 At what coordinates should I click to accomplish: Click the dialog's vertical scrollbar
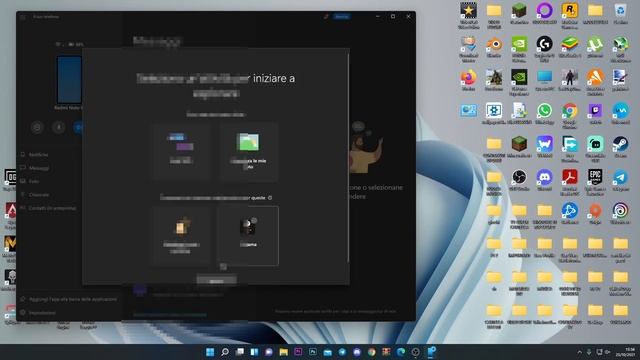[x=348, y=157]
